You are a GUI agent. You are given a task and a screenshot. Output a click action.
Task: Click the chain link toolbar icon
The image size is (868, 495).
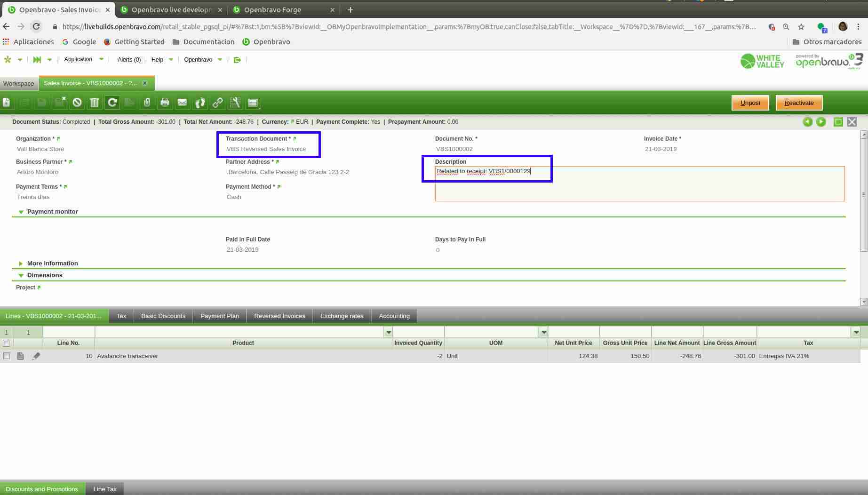pyautogui.click(x=217, y=103)
